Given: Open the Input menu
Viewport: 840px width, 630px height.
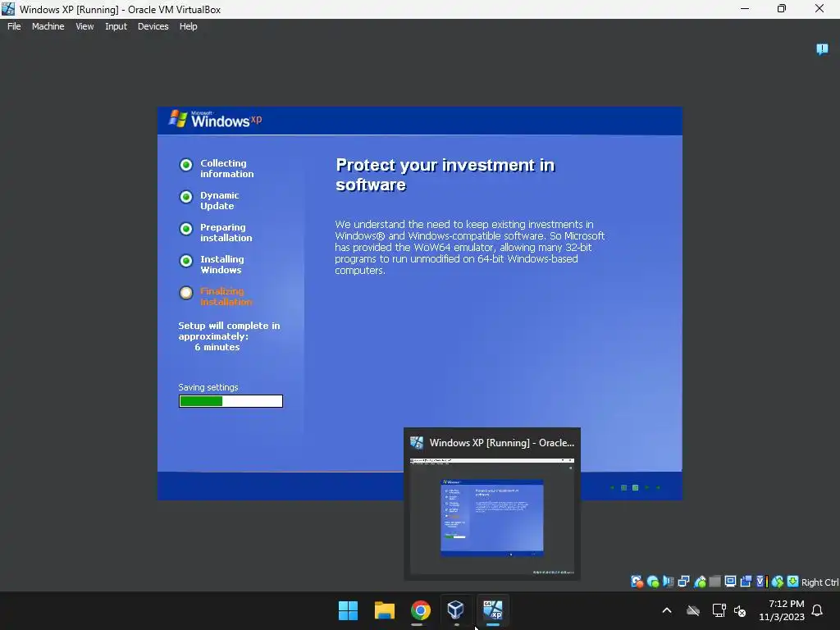Looking at the screenshot, I should point(116,26).
